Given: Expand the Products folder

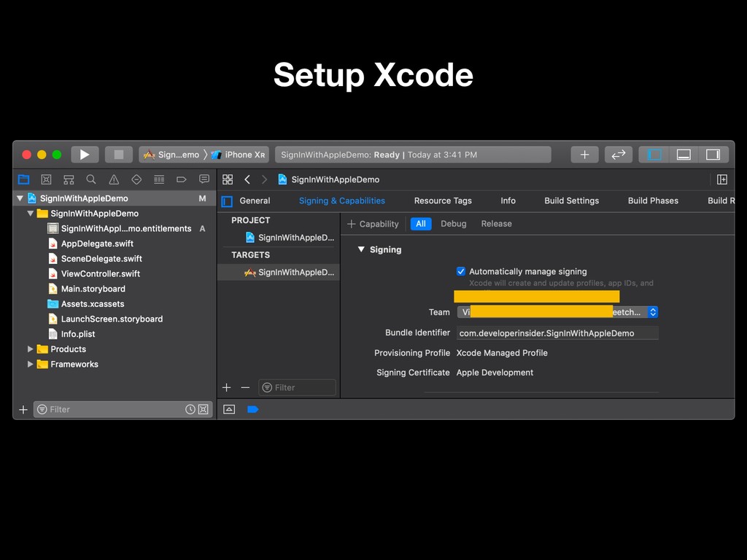Looking at the screenshot, I should coord(30,349).
